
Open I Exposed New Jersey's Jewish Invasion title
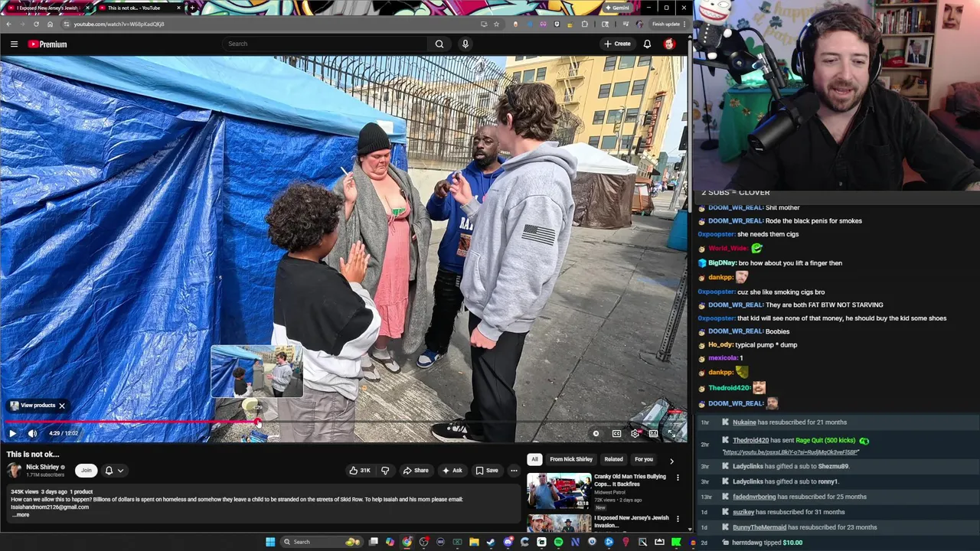[632, 521]
